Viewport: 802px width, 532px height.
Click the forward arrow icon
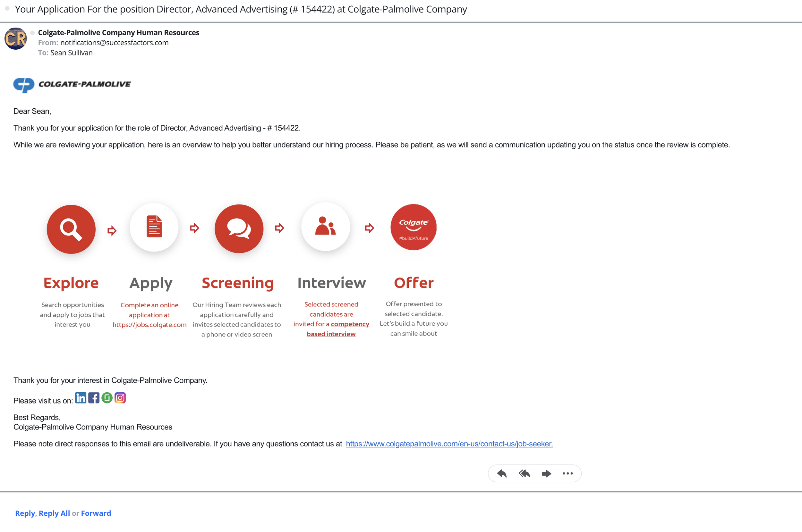point(546,473)
